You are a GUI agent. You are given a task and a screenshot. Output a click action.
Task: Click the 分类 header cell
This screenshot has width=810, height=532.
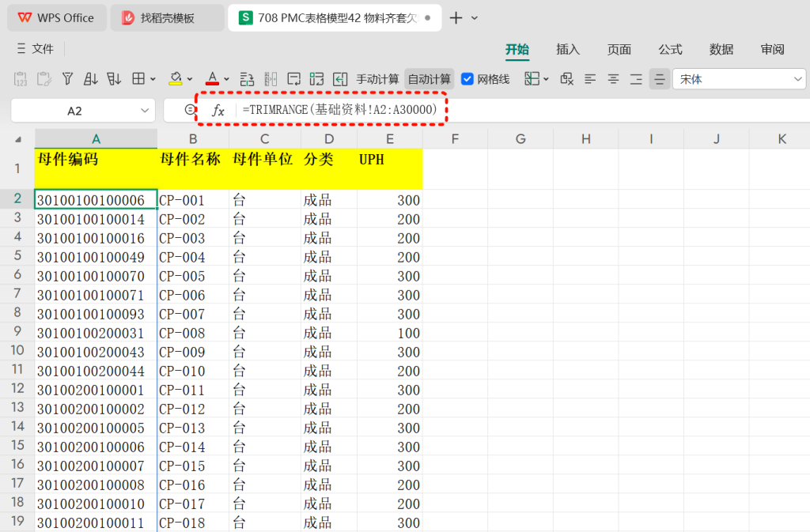pos(328,168)
